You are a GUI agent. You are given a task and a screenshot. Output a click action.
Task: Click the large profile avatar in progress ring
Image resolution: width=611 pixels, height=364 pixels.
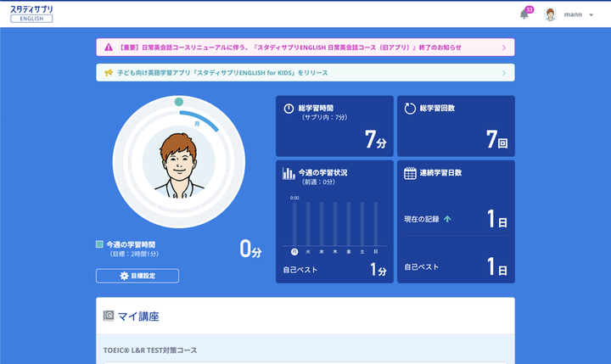point(179,164)
